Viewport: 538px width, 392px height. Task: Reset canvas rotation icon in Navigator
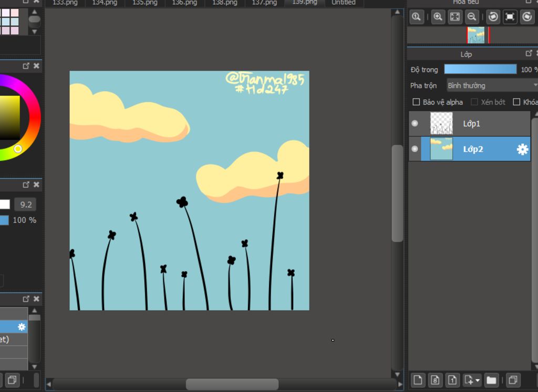click(510, 17)
